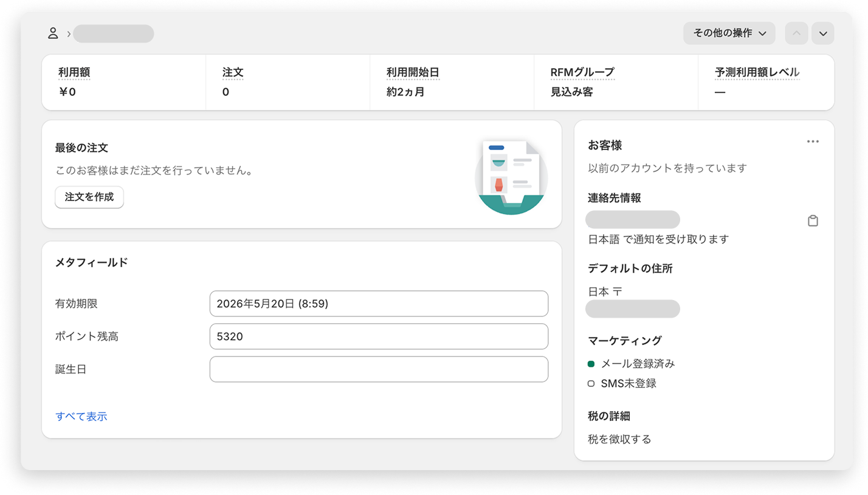Open the three-dot menu in お客様 card

[x=813, y=142]
